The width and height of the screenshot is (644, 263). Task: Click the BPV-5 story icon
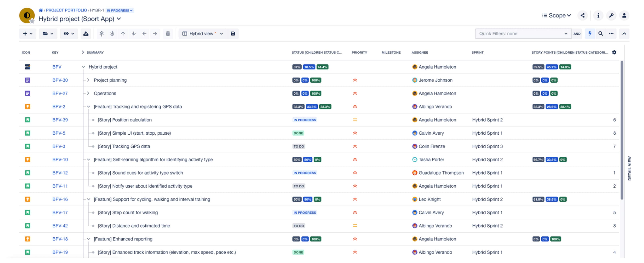tap(28, 133)
